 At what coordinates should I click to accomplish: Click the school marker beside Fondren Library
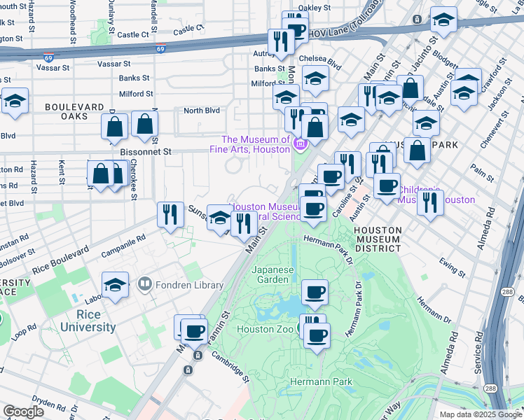tap(116, 285)
